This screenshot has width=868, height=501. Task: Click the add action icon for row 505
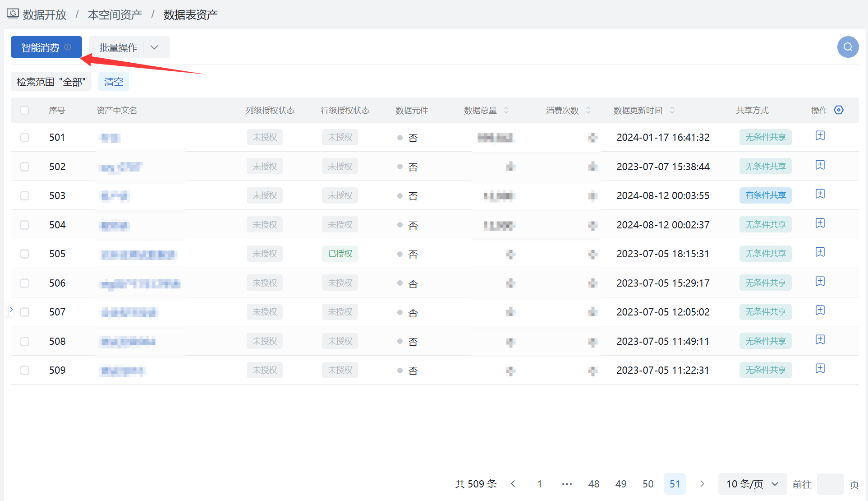pyautogui.click(x=820, y=252)
